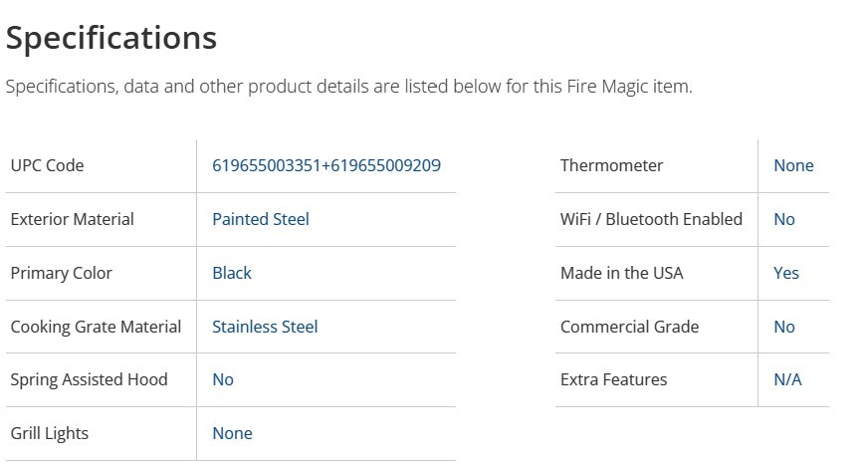Click the None value beside Thermometer
This screenshot has width=868, height=464.
pyautogui.click(x=792, y=165)
